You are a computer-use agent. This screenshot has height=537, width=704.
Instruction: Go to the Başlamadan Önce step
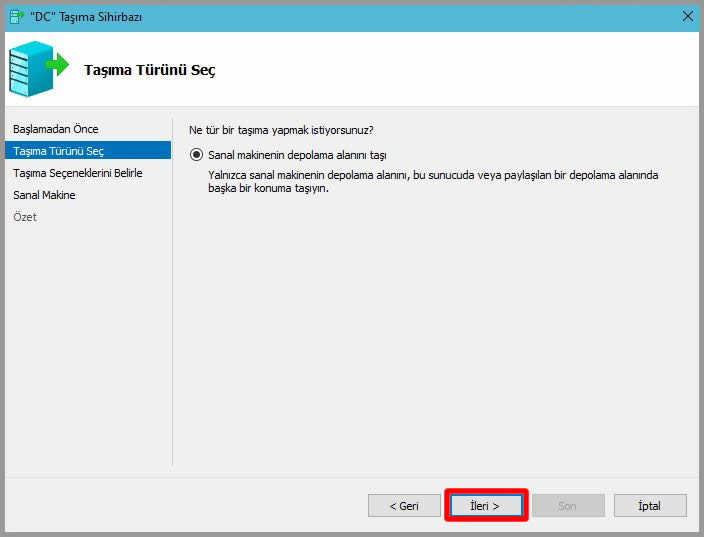pyautogui.click(x=56, y=129)
